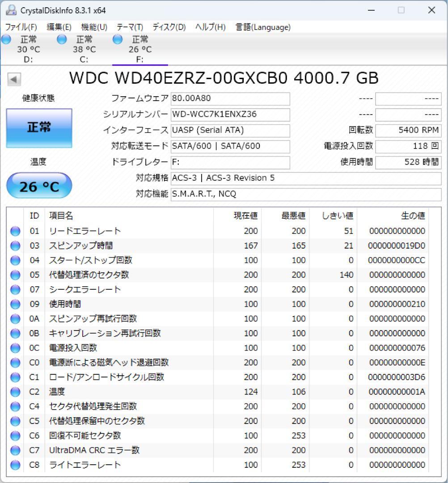The height and width of the screenshot is (483, 448).
Task: Click the power-on hours field 528 時間
Action: tap(408, 162)
